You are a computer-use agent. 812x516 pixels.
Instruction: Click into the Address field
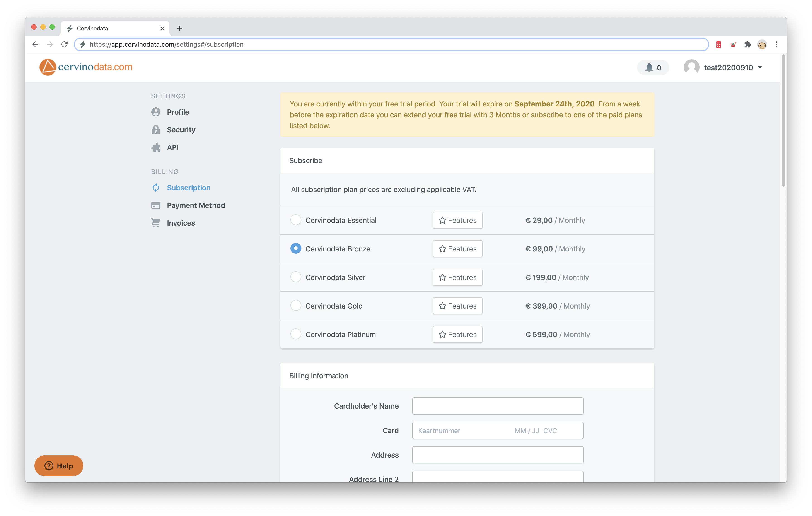tap(498, 455)
